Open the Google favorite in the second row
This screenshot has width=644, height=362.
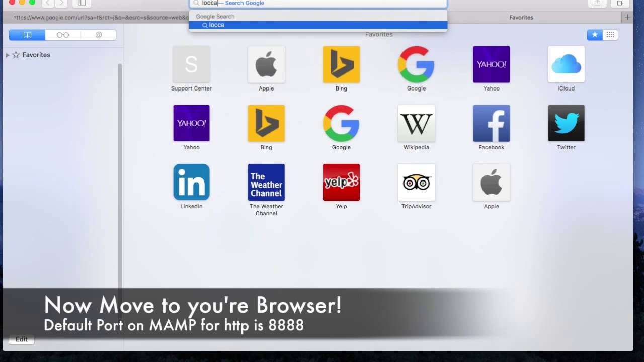pos(341,123)
